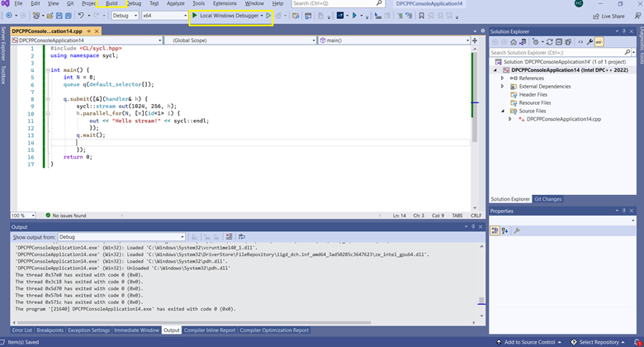Viewport: 644px width, 347px height.
Task: Click the Solution Explorer Home icon
Action: coord(514,42)
